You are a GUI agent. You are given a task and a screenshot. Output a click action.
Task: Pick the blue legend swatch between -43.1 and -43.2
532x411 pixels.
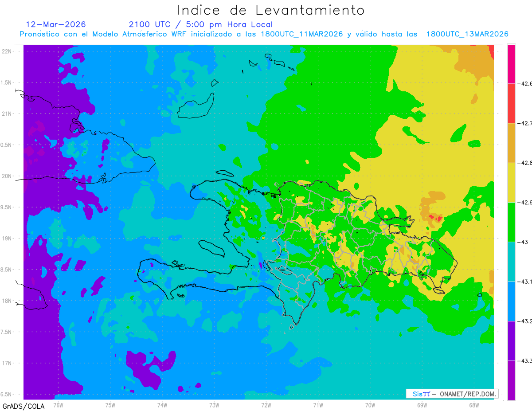point(511,301)
